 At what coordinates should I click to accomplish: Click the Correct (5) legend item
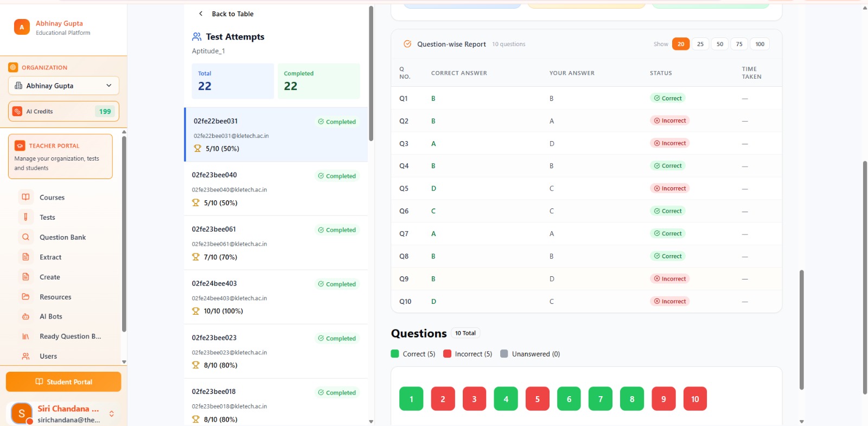point(413,354)
